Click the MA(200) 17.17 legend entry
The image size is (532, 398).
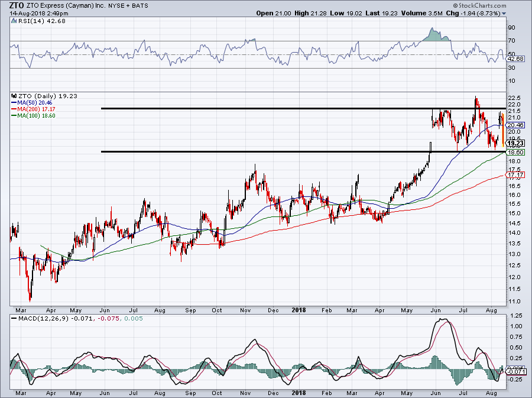(33, 109)
